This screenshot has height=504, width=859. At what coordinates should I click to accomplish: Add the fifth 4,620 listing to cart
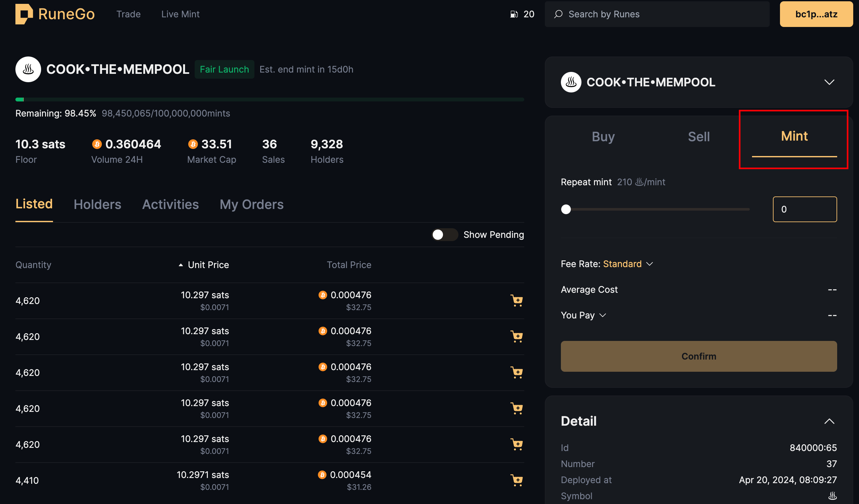point(517,444)
